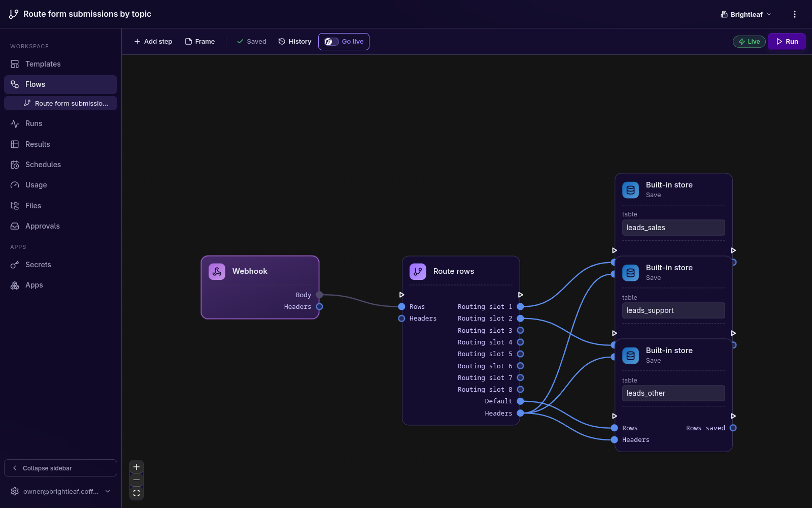The image size is (812, 508).
Task: Open Templates in the sidebar
Action: click(60, 64)
